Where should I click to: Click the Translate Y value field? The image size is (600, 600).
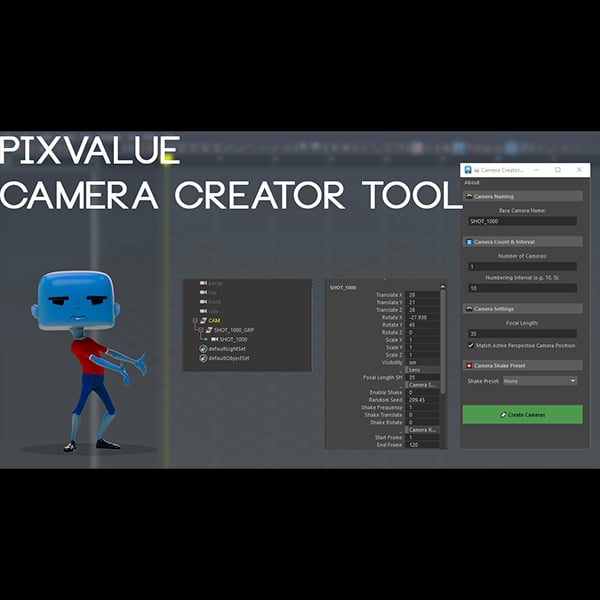(x=422, y=302)
